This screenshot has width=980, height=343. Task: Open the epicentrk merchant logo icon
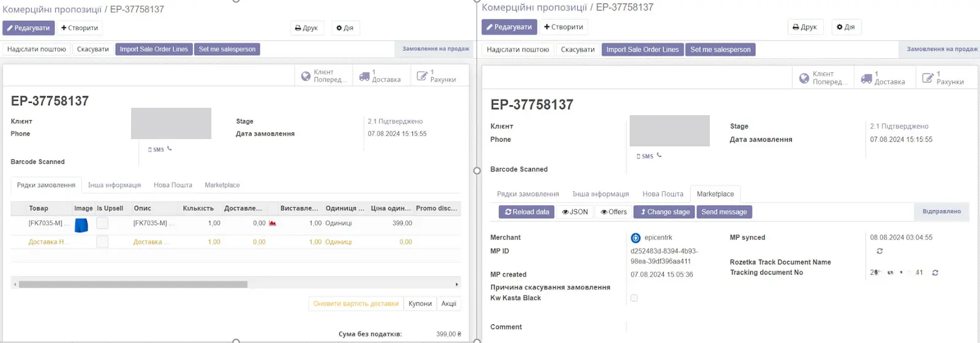click(x=636, y=238)
